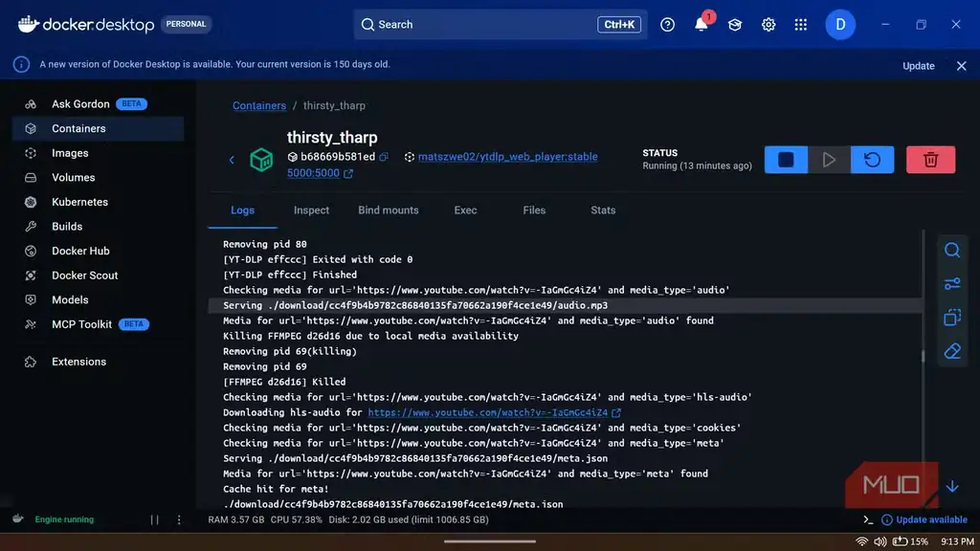The image size is (980, 551).
Task: Click the PERSONAL plan badge
Action: (x=186, y=24)
